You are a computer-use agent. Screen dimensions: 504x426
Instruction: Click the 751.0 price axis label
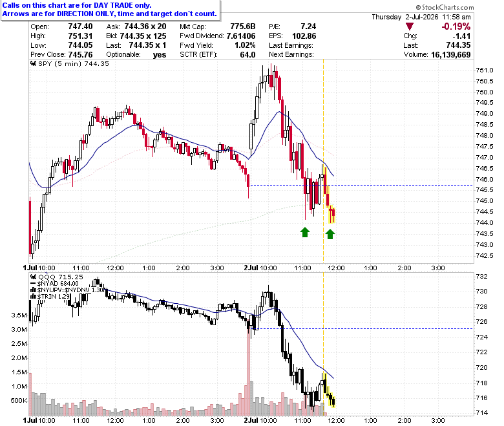point(485,70)
